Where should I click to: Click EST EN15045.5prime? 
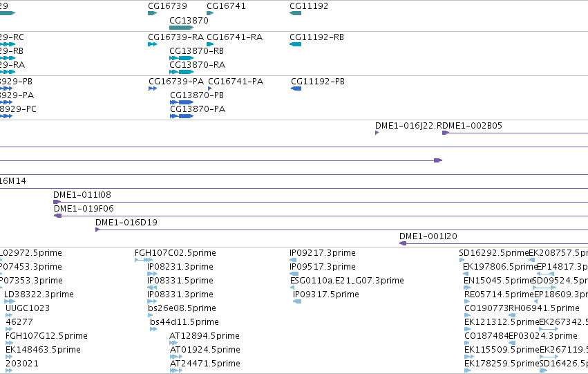click(x=498, y=281)
